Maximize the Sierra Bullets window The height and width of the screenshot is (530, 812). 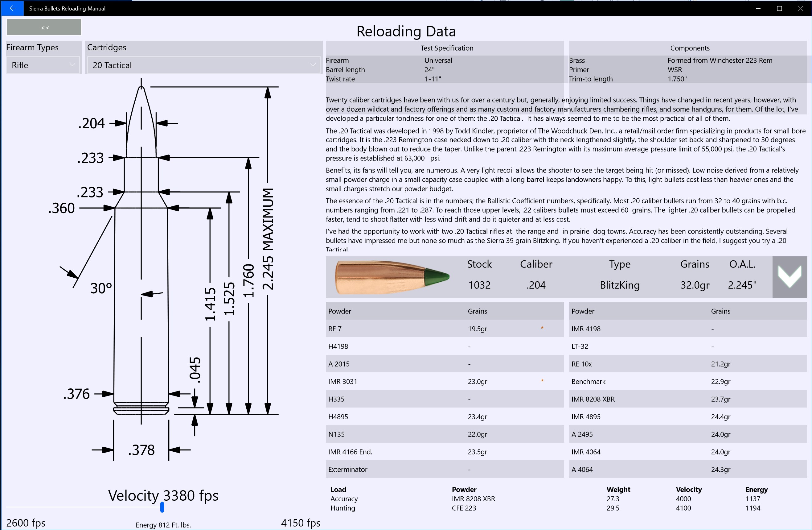779,8
